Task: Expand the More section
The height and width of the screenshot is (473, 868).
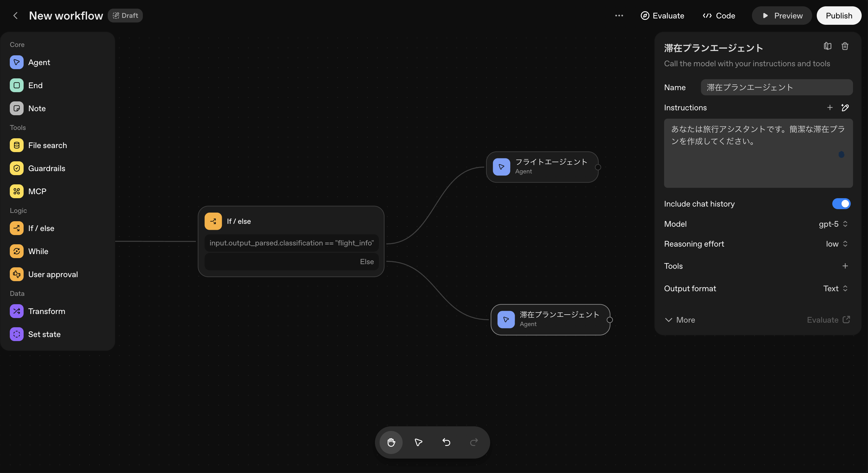Action: tap(680, 320)
